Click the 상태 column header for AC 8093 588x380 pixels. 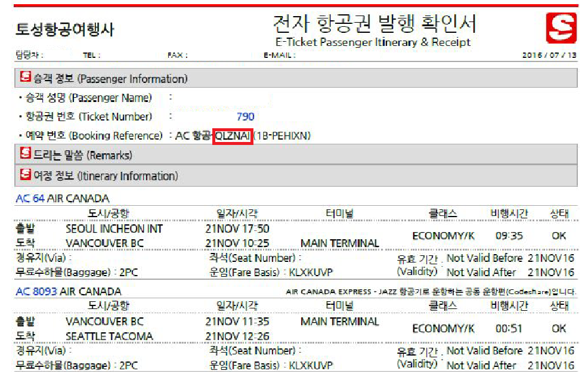(559, 306)
